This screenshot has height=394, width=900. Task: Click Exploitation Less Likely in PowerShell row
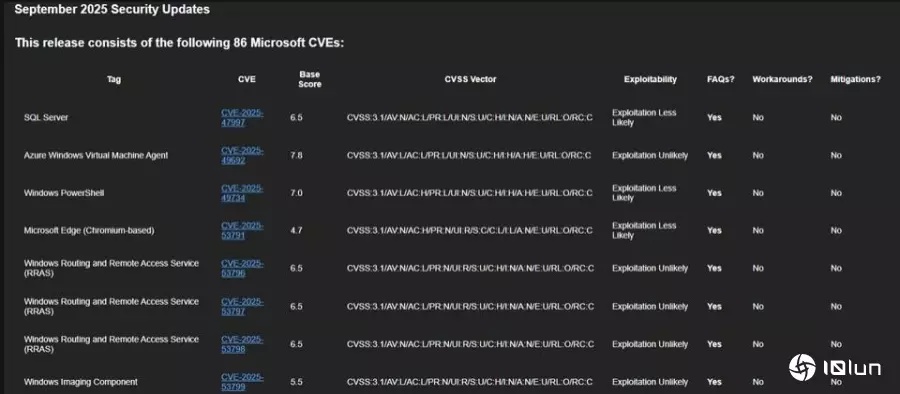[644, 193]
